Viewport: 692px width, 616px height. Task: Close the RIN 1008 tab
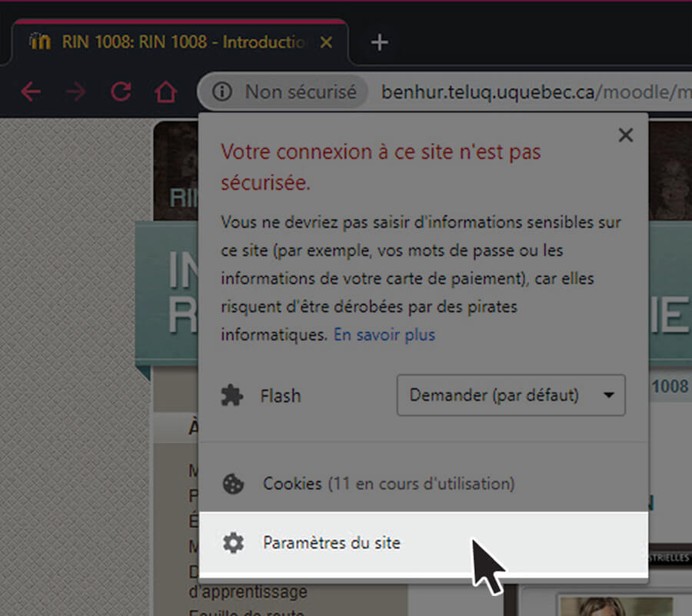[326, 42]
